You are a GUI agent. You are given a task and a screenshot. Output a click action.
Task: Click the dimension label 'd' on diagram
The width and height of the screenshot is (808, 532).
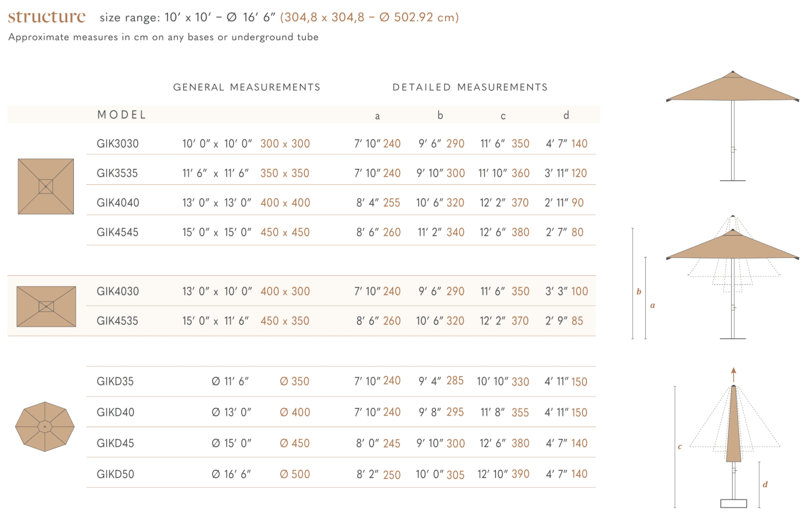[x=765, y=484]
